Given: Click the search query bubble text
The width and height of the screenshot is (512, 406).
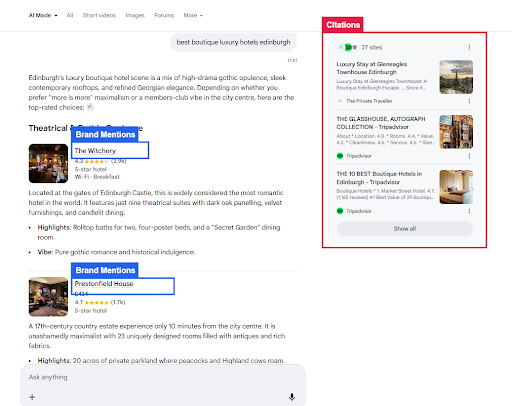Looking at the screenshot, I should tap(233, 42).
